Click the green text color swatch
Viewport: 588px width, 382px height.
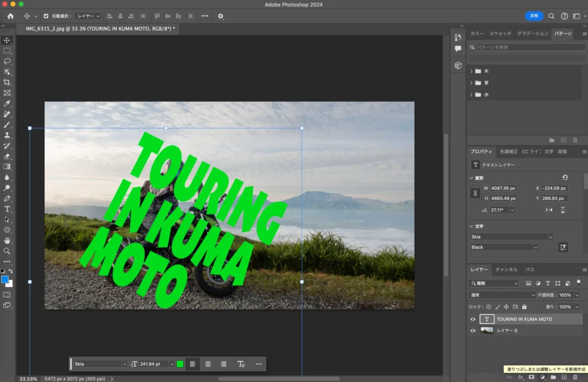[x=180, y=364]
